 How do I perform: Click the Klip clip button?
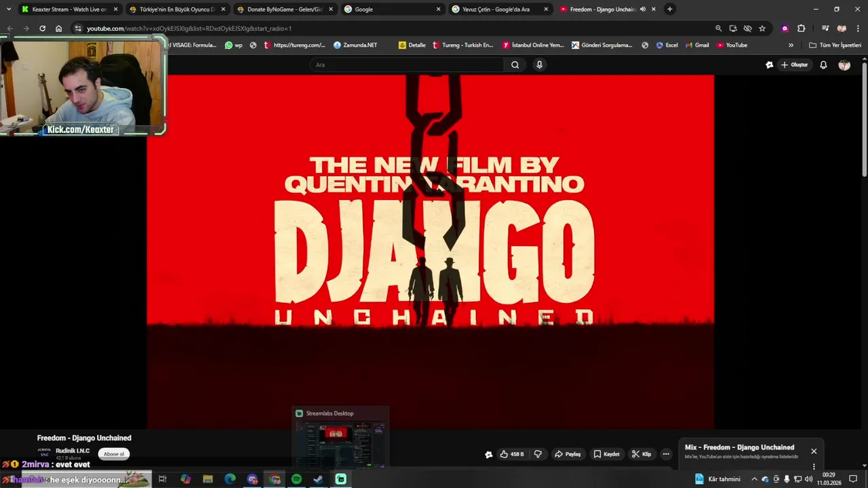pos(641,454)
